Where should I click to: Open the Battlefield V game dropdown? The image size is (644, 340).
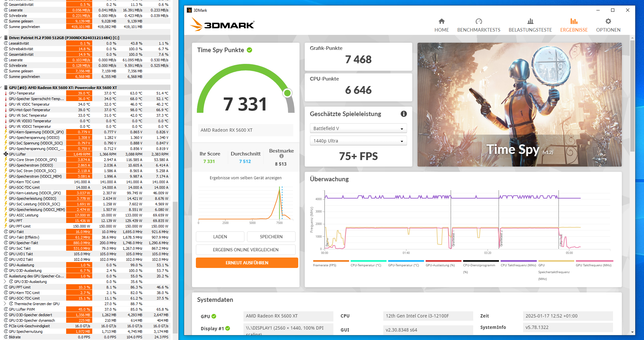(358, 128)
